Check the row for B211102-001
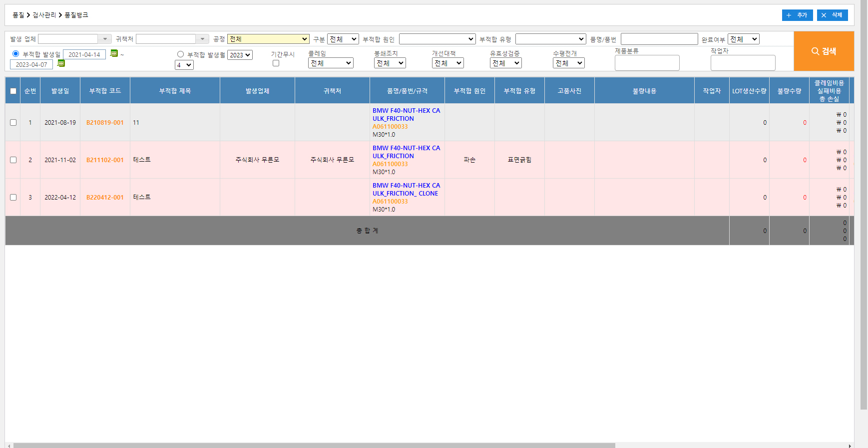 (x=13, y=160)
